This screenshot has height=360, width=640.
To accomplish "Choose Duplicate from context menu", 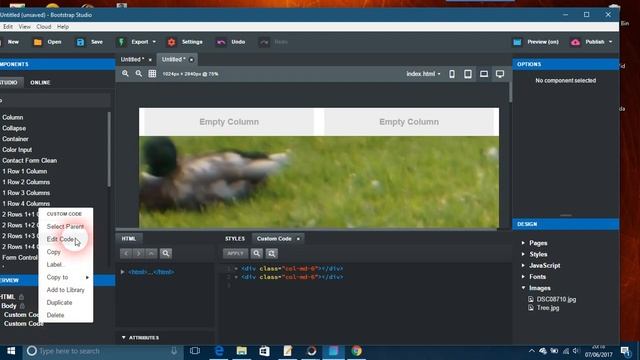I will (x=65, y=302).
